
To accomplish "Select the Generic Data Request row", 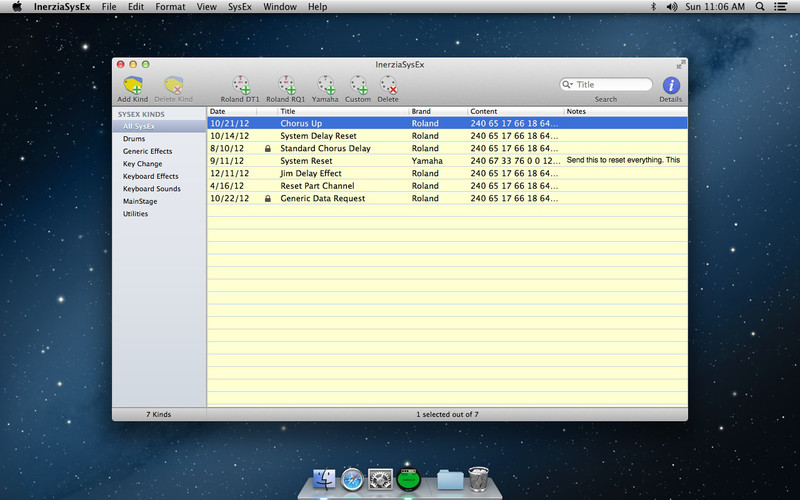I will pos(447,198).
